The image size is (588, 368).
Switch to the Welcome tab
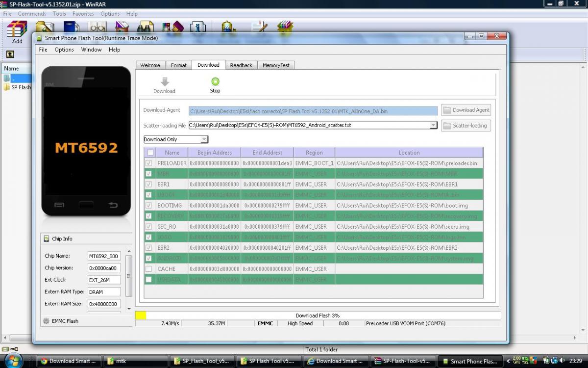coord(150,65)
